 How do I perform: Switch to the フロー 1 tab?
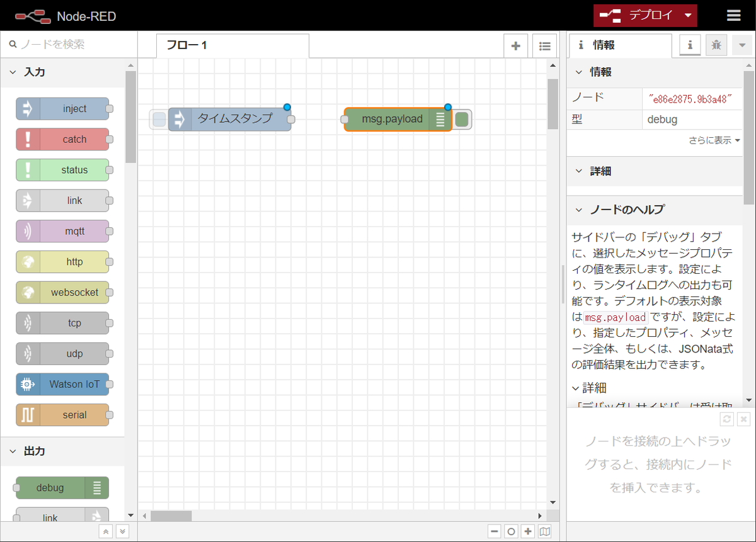pos(189,45)
